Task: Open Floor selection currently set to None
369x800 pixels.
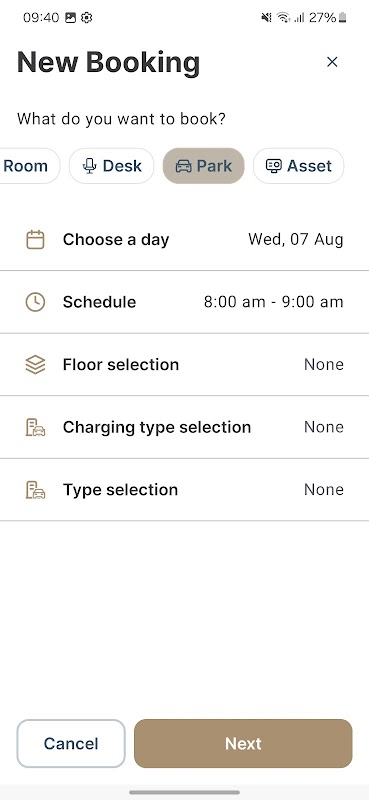Action: [x=184, y=365]
